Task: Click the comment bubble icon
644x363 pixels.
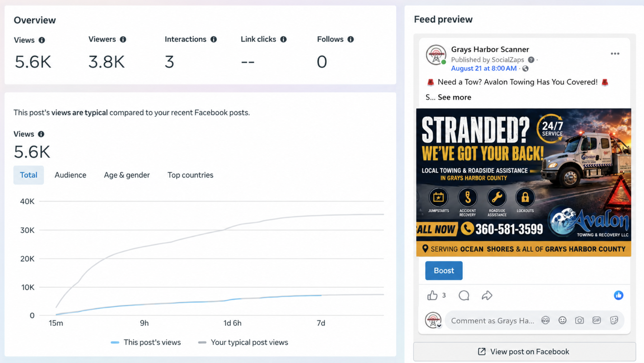Action: point(464,295)
